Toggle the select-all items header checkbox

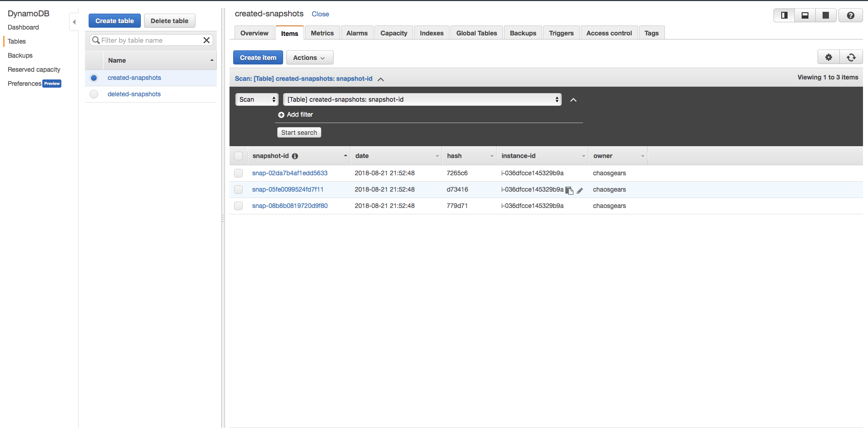tap(238, 156)
